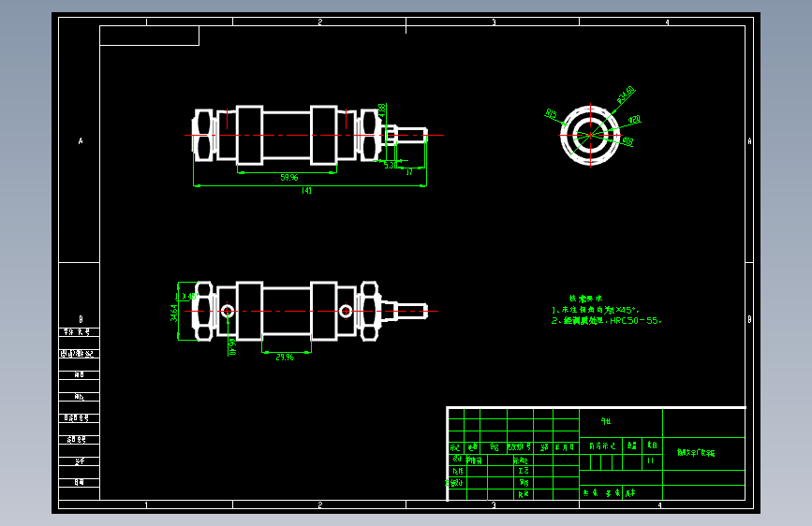Select the Φ34.60 diameter label
The height and width of the screenshot is (526, 812).
[626, 95]
